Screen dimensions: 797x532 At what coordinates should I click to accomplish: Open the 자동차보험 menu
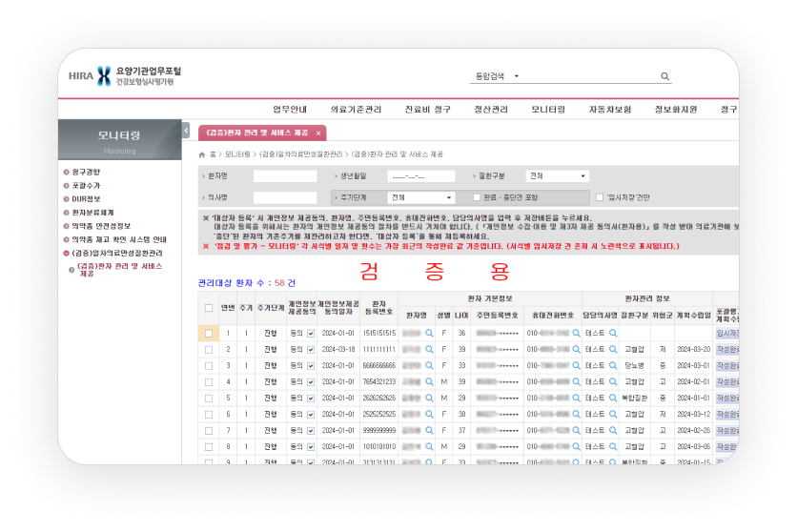pyautogui.click(x=609, y=110)
